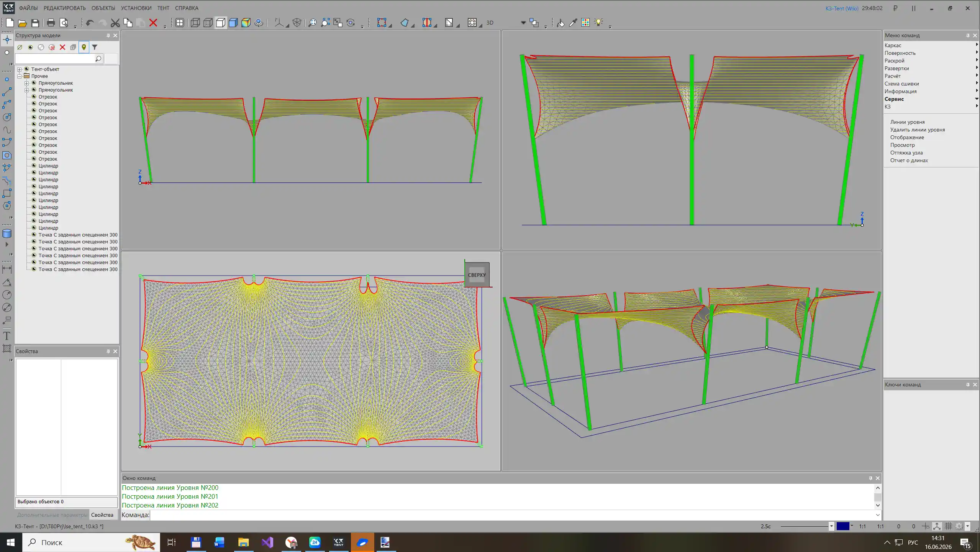The height and width of the screenshot is (552, 980).
Task: Click the Линии уровня command
Action: (x=907, y=122)
